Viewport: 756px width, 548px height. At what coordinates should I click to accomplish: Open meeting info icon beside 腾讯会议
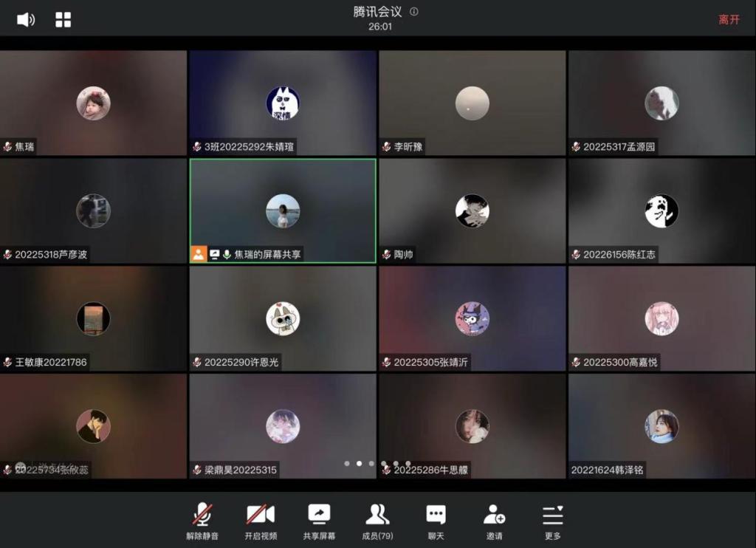pos(414,12)
